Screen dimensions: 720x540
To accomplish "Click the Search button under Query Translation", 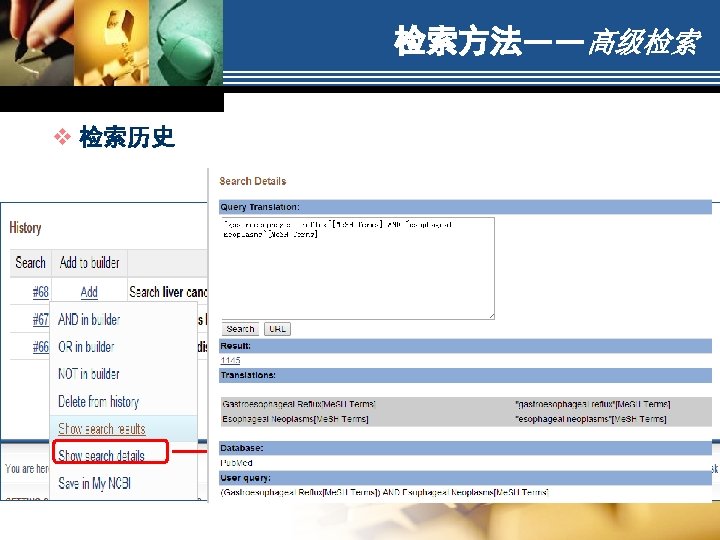I will coord(240,329).
